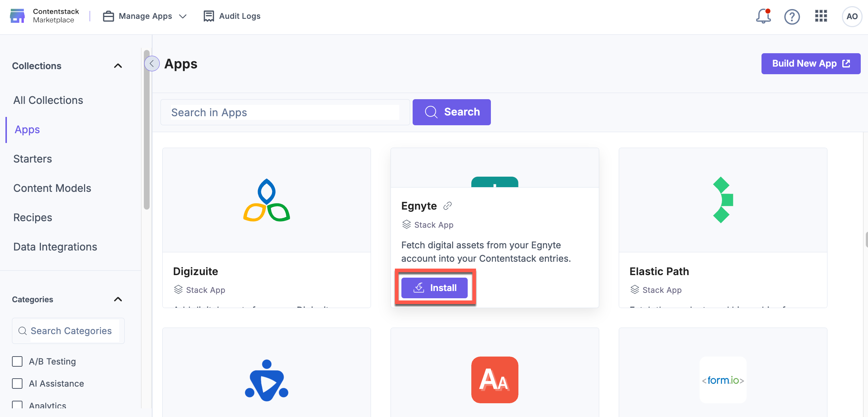Select Apps in sidebar
The image size is (868, 417).
(27, 130)
